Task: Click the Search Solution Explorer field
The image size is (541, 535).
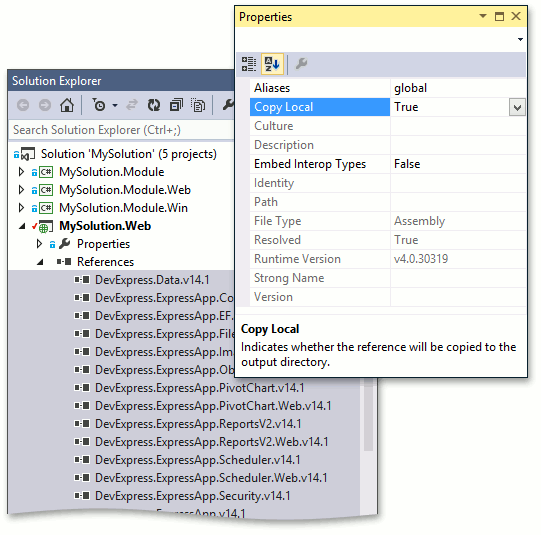Action: point(121,130)
